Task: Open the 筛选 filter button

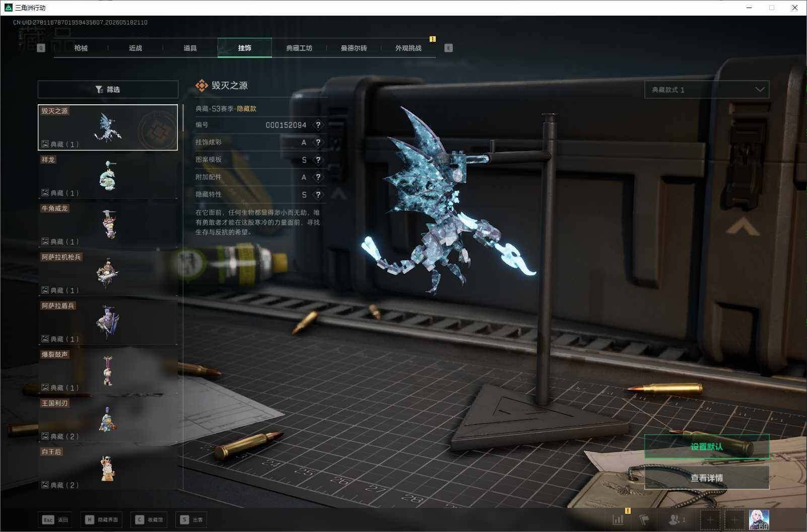Action: click(x=108, y=90)
